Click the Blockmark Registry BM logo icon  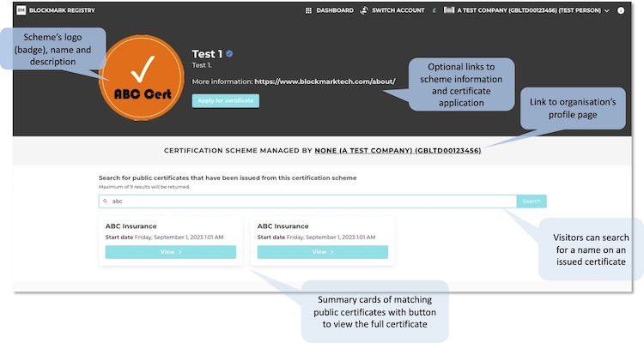pyautogui.click(x=21, y=10)
